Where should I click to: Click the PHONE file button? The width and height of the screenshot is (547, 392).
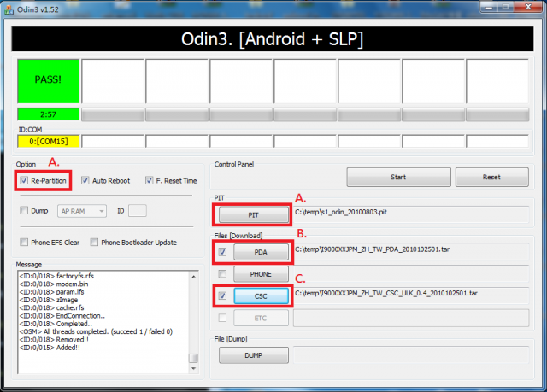point(261,274)
